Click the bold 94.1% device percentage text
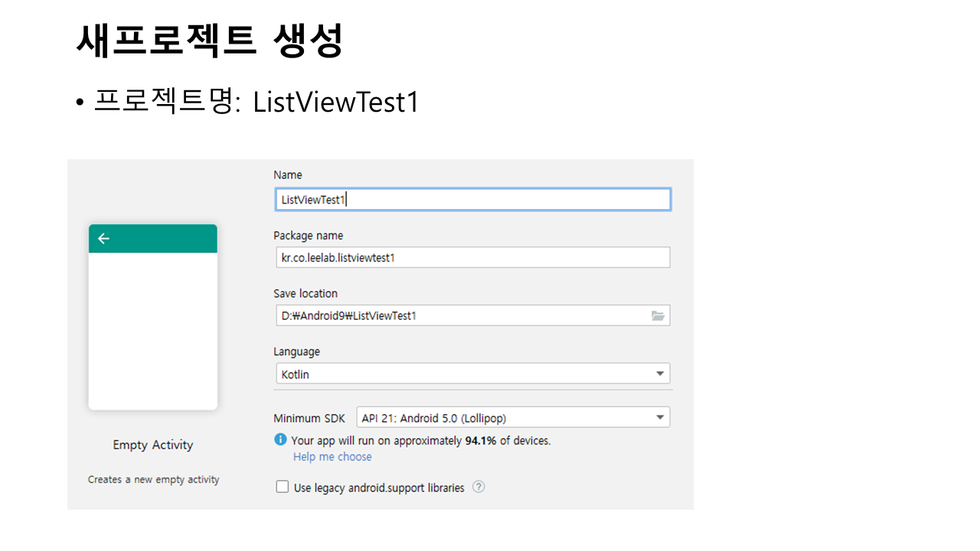This screenshot has width=980, height=551. [481, 441]
